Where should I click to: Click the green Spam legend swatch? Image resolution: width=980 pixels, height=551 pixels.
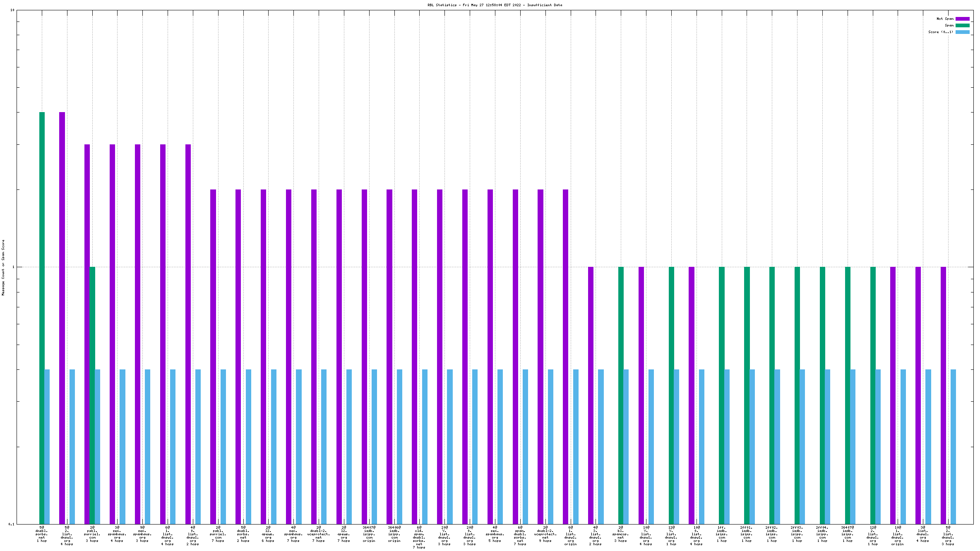pos(962,25)
